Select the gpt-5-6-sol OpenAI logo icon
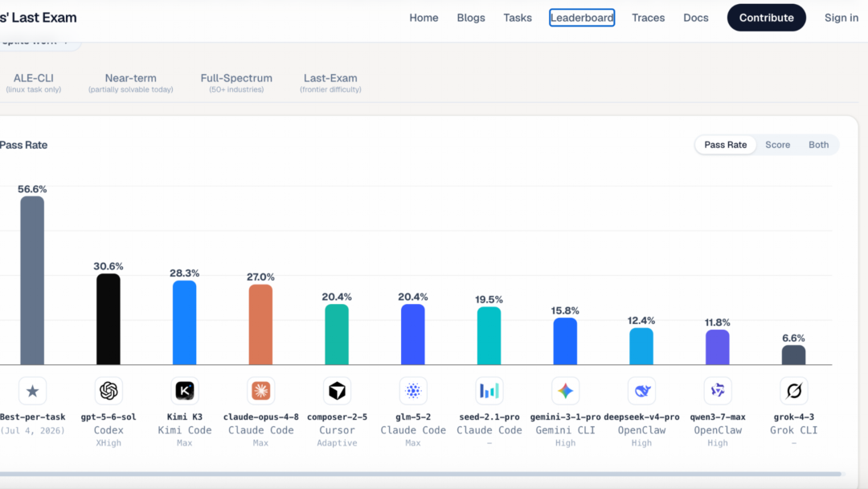Viewport: 868px width, 489px height. click(108, 391)
